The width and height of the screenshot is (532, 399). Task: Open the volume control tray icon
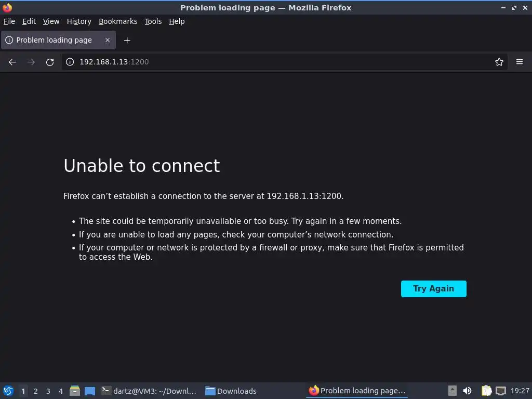[467, 391]
